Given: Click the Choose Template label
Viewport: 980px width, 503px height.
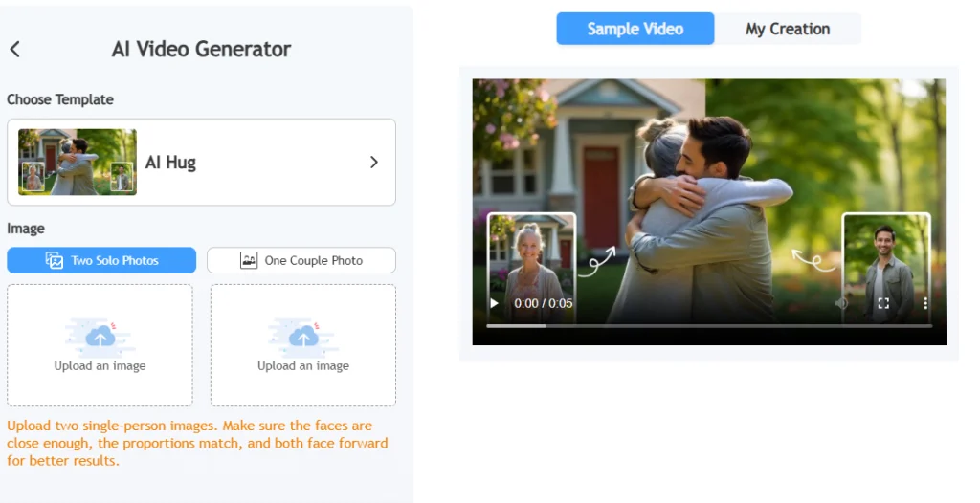Looking at the screenshot, I should click(60, 99).
